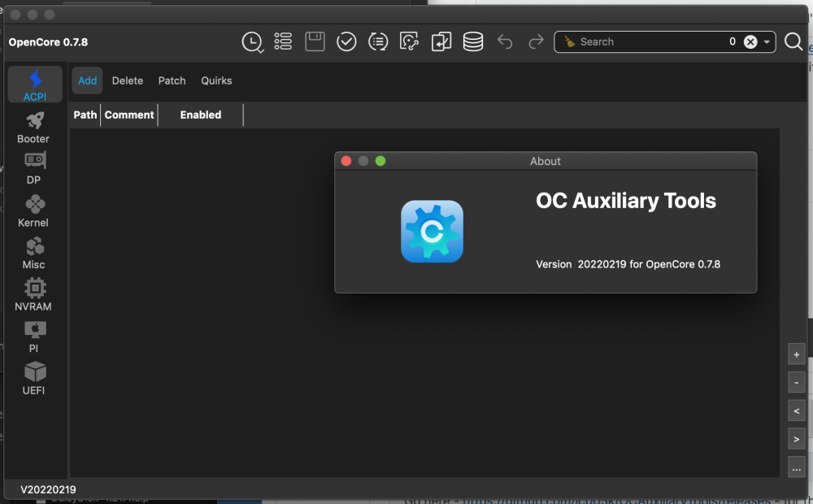Click the ellipsis more button
The image size is (813, 504).
tap(797, 467)
